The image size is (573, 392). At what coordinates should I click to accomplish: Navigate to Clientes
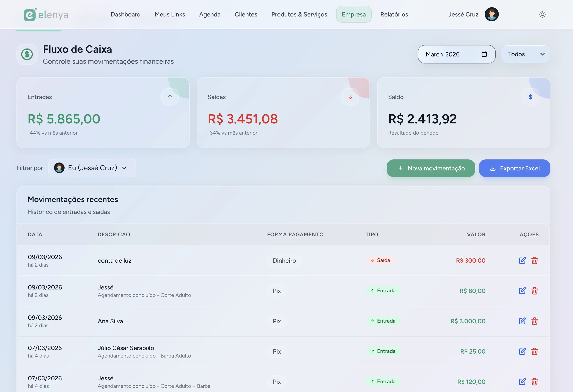246,14
